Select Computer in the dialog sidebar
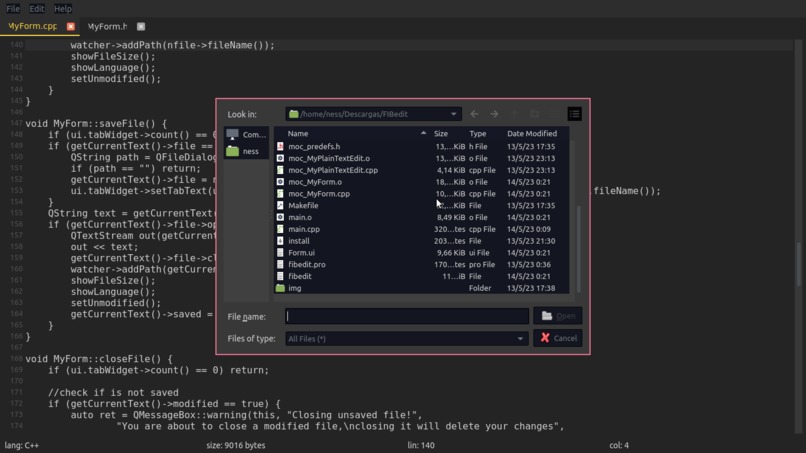 click(x=246, y=134)
